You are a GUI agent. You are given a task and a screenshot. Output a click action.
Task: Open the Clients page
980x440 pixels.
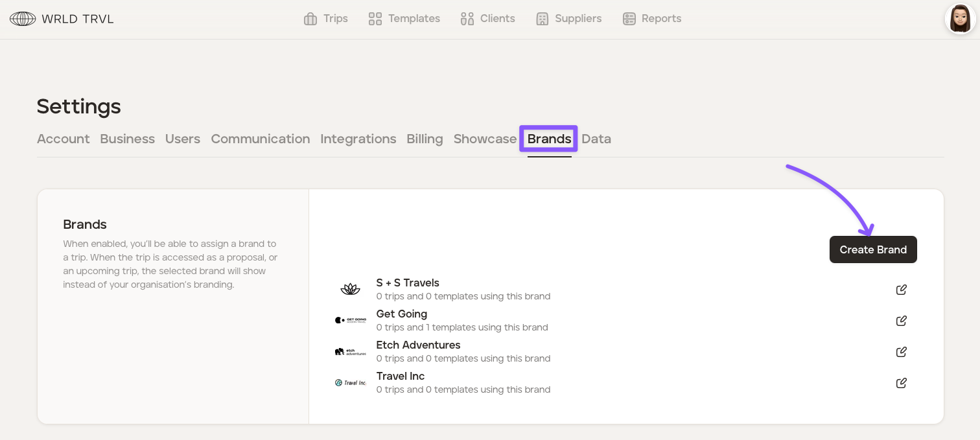tap(487, 19)
